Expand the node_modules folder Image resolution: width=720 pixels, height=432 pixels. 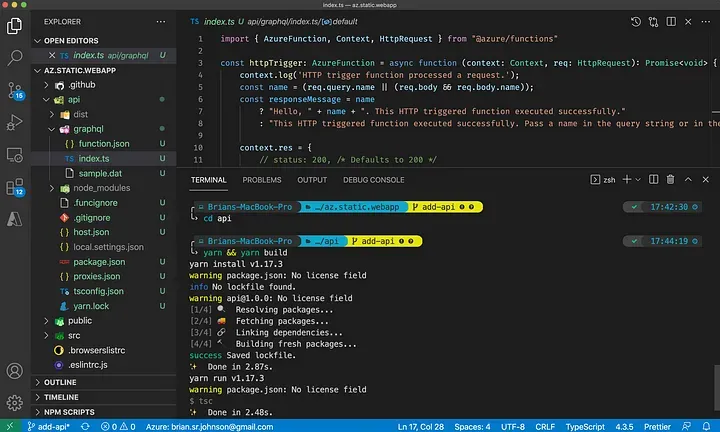click(101, 188)
